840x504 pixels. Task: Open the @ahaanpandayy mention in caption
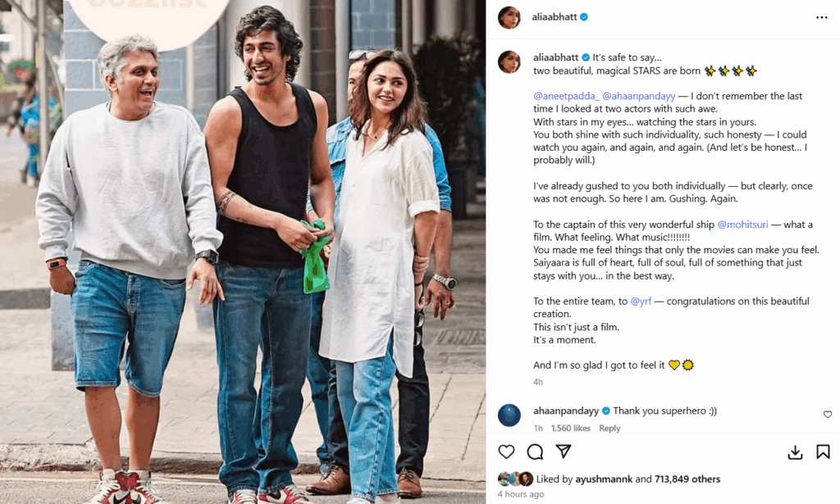(638, 97)
